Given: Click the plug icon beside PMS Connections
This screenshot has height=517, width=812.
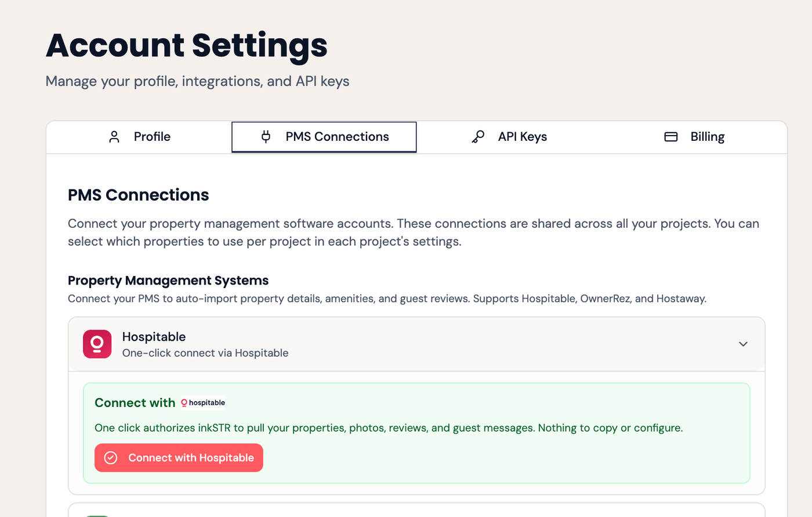Looking at the screenshot, I should (266, 137).
